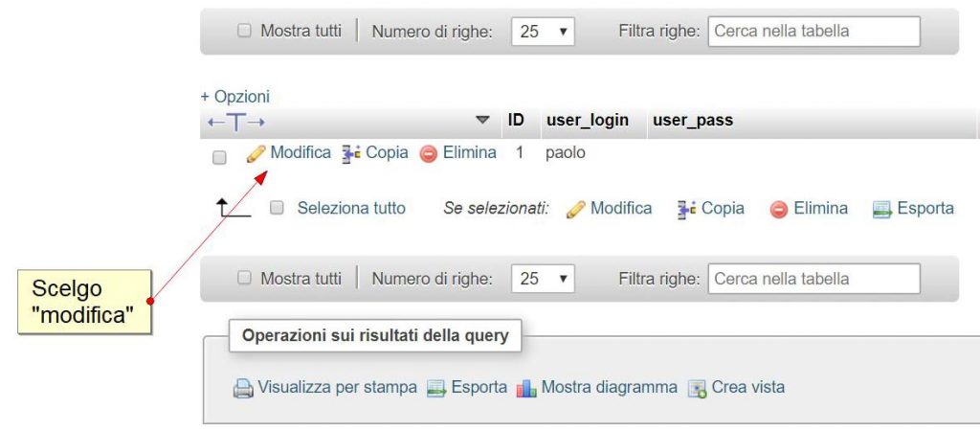980x431 pixels.
Task: Click the Copia icon in paolo's row
Action: point(350,153)
